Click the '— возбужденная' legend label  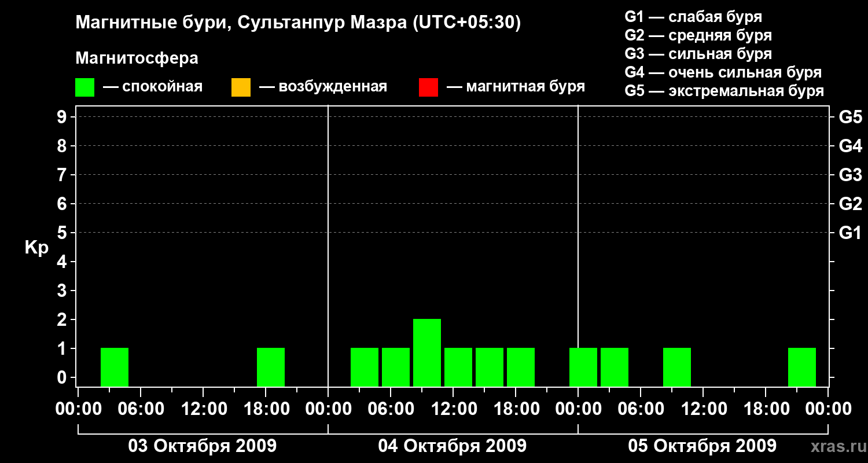tap(323, 87)
